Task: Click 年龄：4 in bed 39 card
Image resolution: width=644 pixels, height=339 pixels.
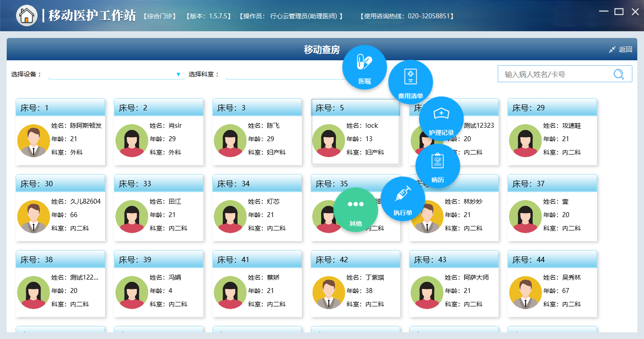Action: [161, 291]
